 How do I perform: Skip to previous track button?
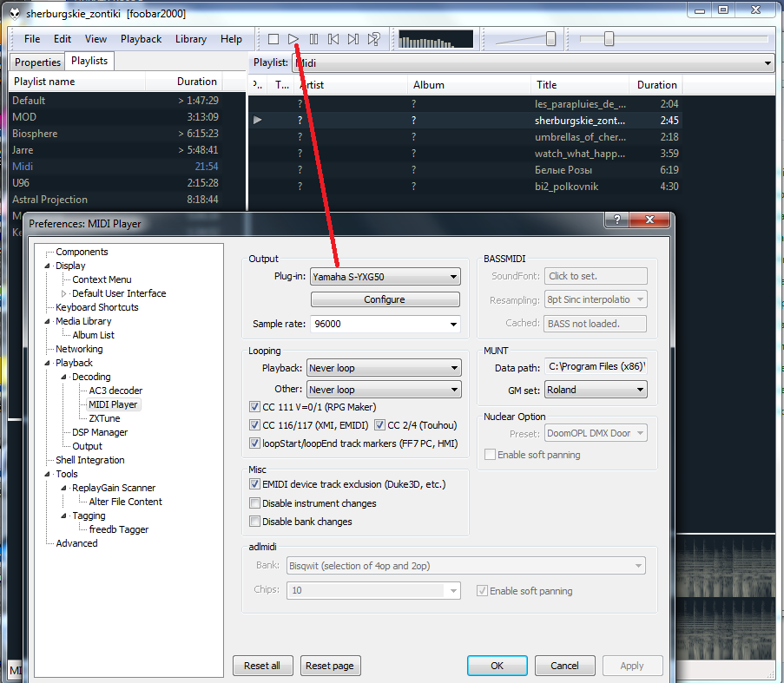pos(333,39)
